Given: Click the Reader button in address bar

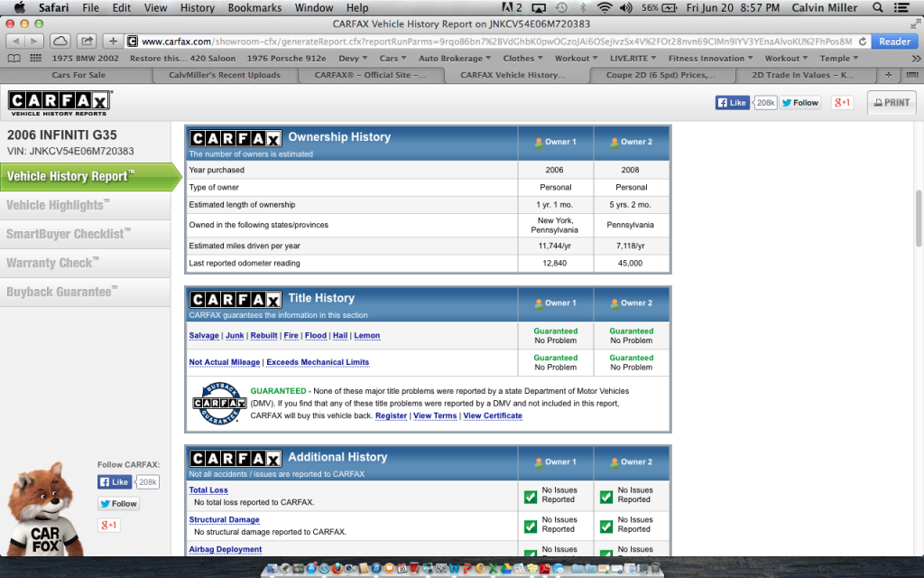Looking at the screenshot, I should click(x=894, y=42).
